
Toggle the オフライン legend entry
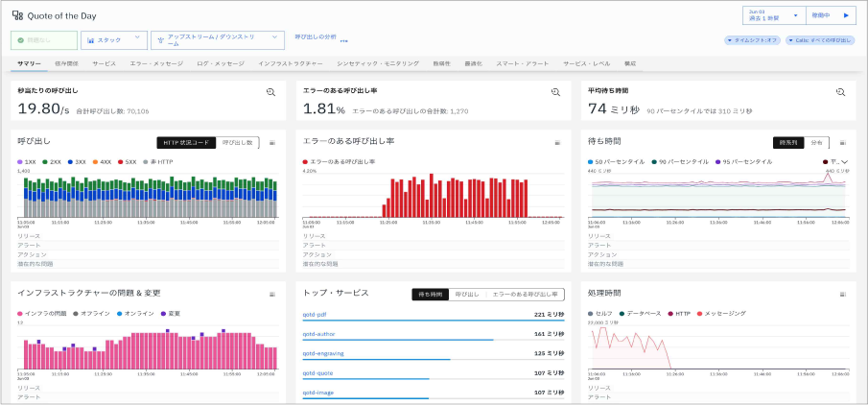point(91,314)
